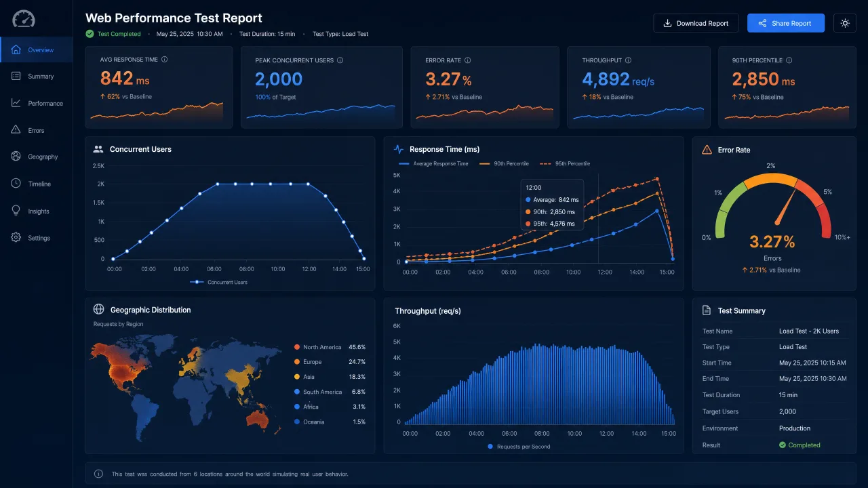The image size is (868, 488).
Task: Click the 3.27% Errors gauge value
Action: pyautogui.click(x=772, y=242)
